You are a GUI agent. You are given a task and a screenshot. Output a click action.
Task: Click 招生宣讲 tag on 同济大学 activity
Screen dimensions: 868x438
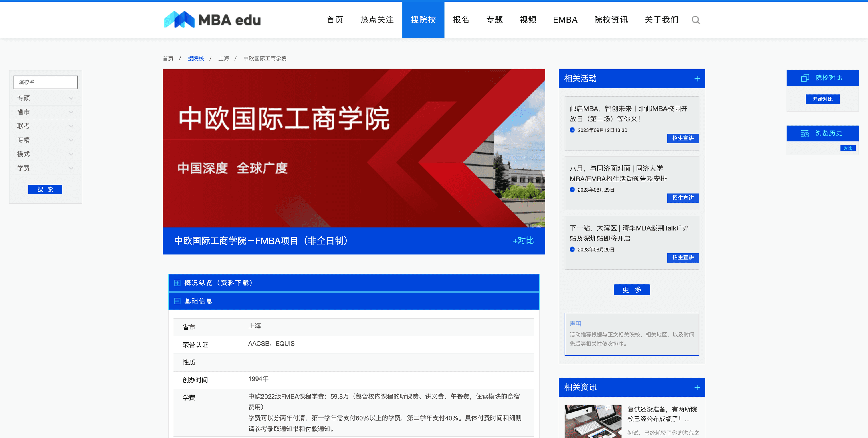pyautogui.click(x=683, y=198)
